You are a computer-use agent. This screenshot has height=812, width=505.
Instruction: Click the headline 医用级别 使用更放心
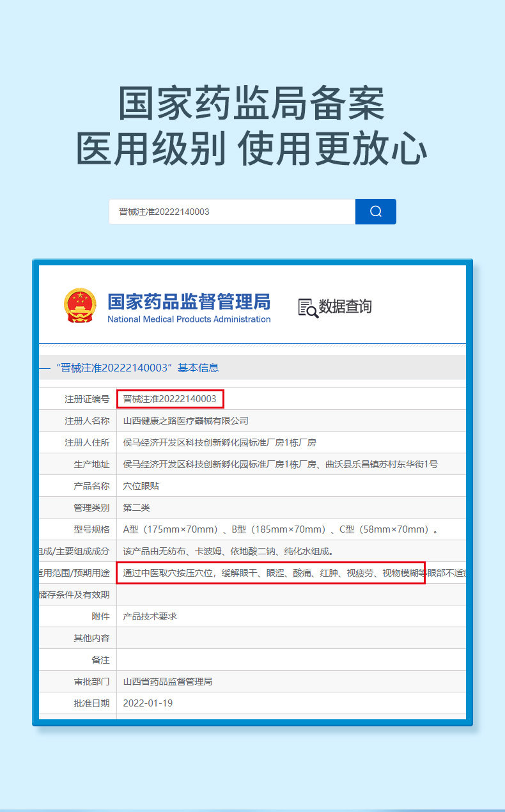(252, 149)
